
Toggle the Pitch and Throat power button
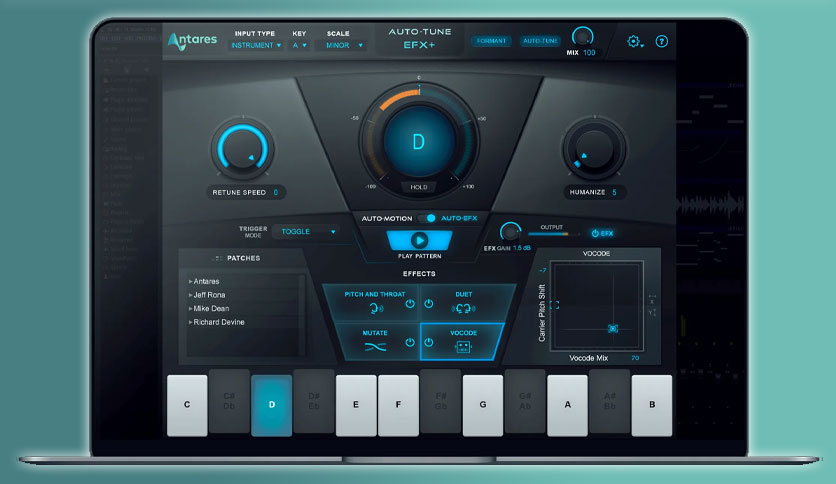pos(409,304)
